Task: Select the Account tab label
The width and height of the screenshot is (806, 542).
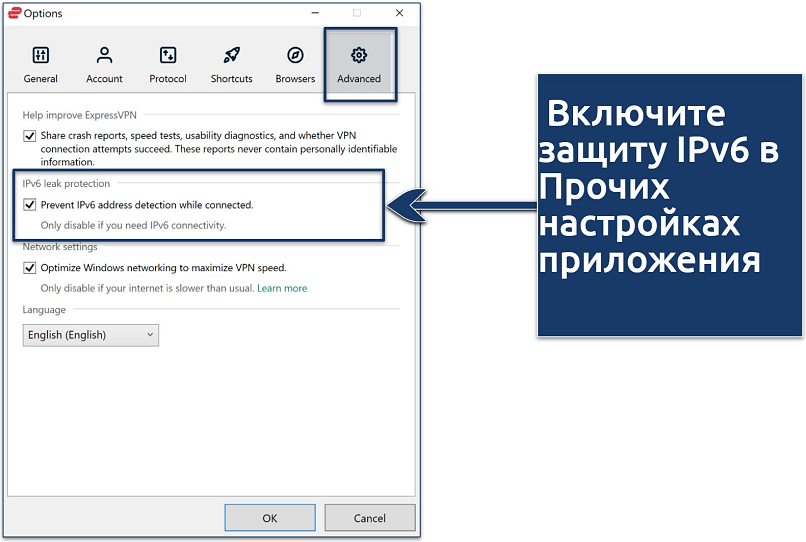Action: (x=104, y=79)
